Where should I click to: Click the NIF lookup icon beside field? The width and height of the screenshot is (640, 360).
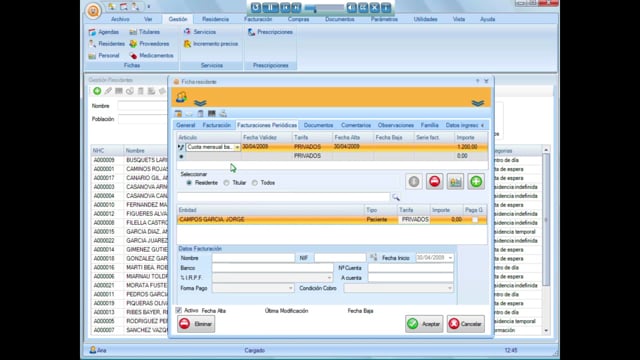[373, 258]
